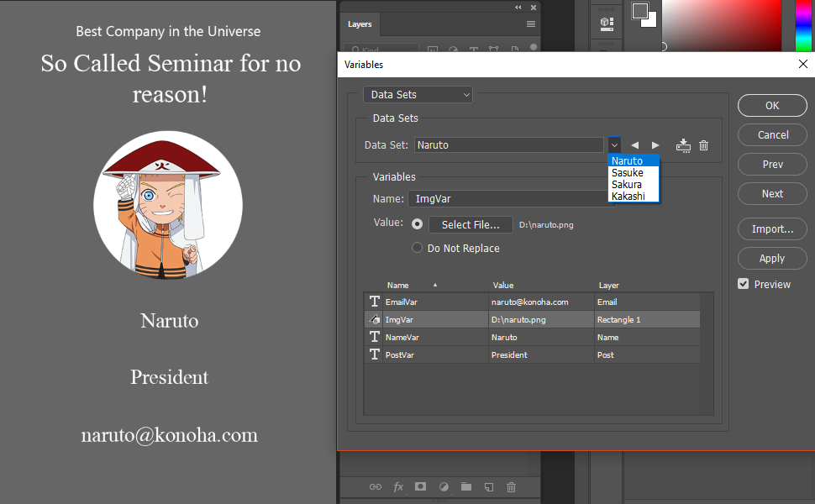Screen dimensions: 815x504
Task: Click the Naruto portrait on the canvas
Action: 168,205
